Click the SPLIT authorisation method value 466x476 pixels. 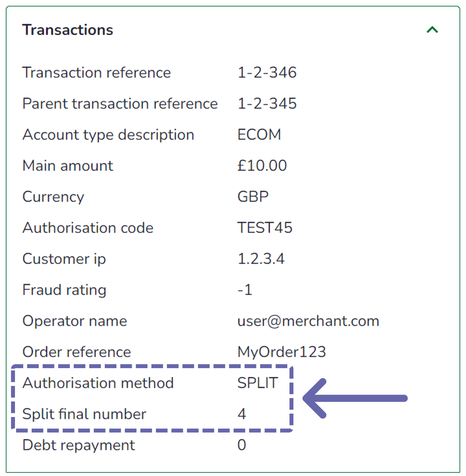tap(258, 383)
